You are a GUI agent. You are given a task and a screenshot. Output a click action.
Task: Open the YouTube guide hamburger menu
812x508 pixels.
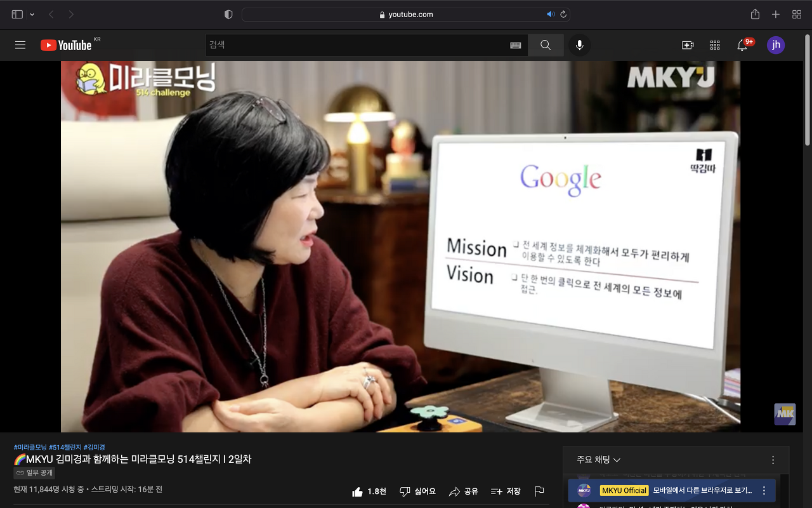coord(20,45)
